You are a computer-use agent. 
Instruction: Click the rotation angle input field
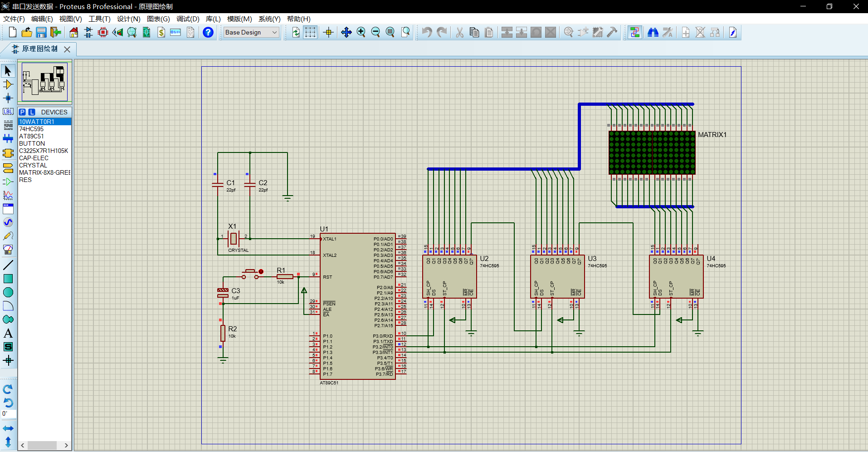point(8,413)
